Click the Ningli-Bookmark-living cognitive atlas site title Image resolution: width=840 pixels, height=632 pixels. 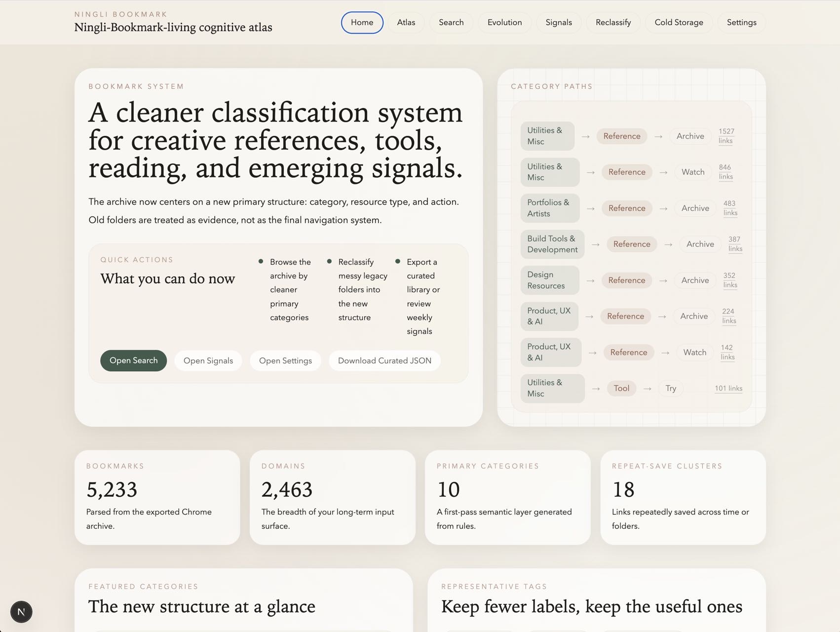tap(173, 28)
